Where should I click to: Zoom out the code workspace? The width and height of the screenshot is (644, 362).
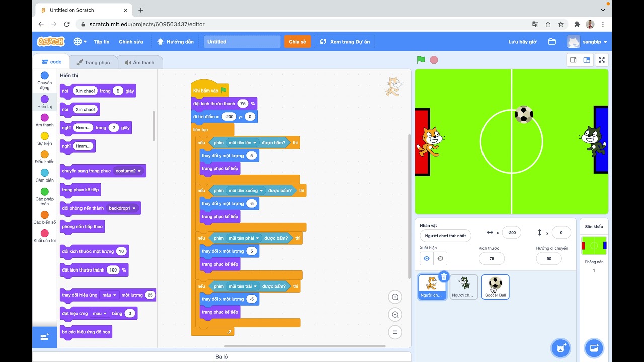point(395,315)
